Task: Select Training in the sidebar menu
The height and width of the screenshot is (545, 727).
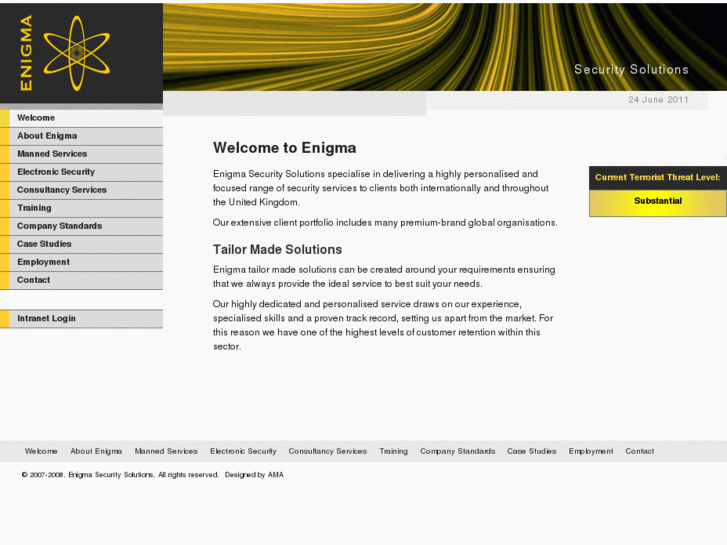Action: [82, 208]
